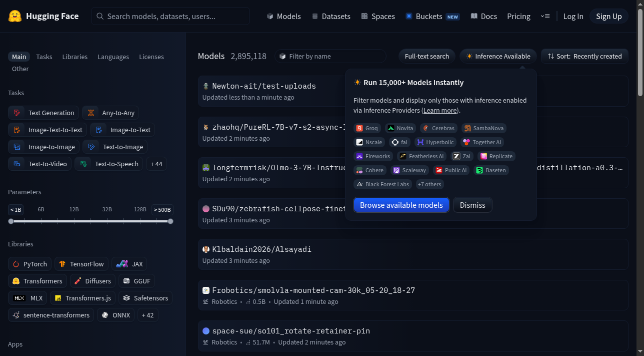644x356 pixels.
Task: Choose the Replicate provider chip
Action: 496,156
